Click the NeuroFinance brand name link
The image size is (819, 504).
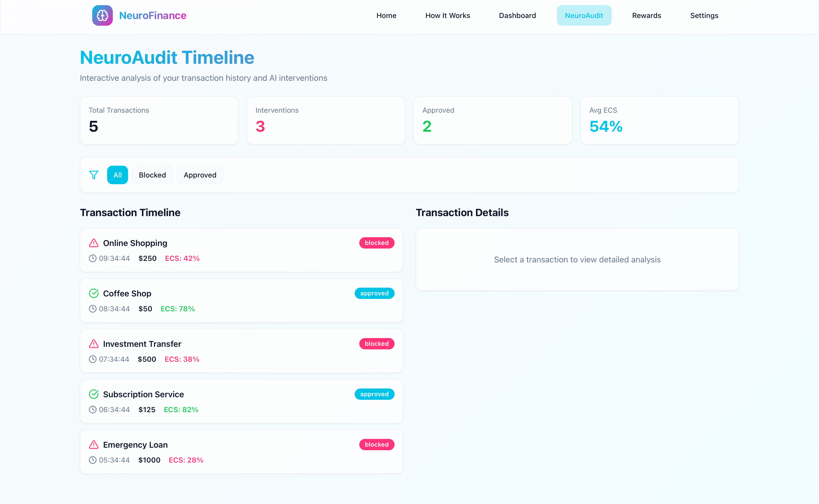(152, 15)
